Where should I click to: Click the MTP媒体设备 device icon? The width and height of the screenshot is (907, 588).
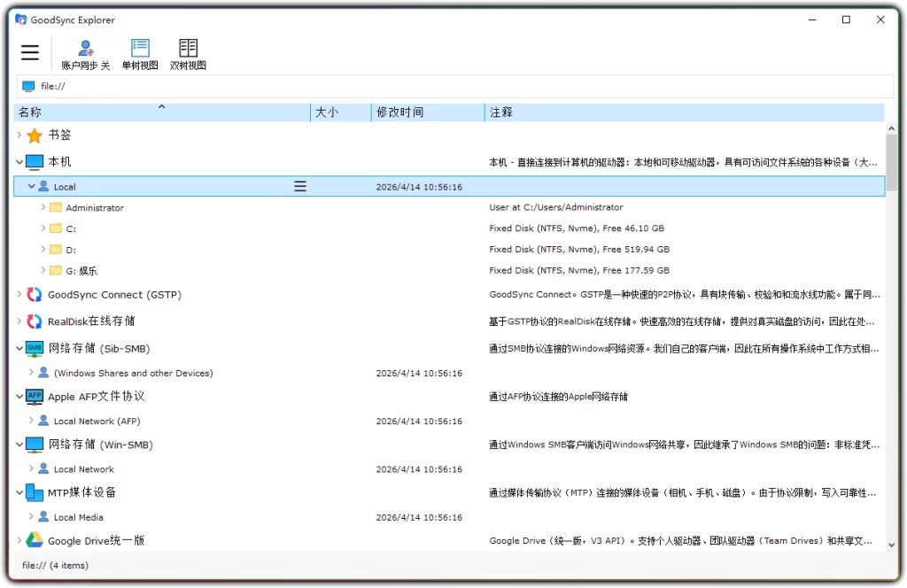(33, 492)
